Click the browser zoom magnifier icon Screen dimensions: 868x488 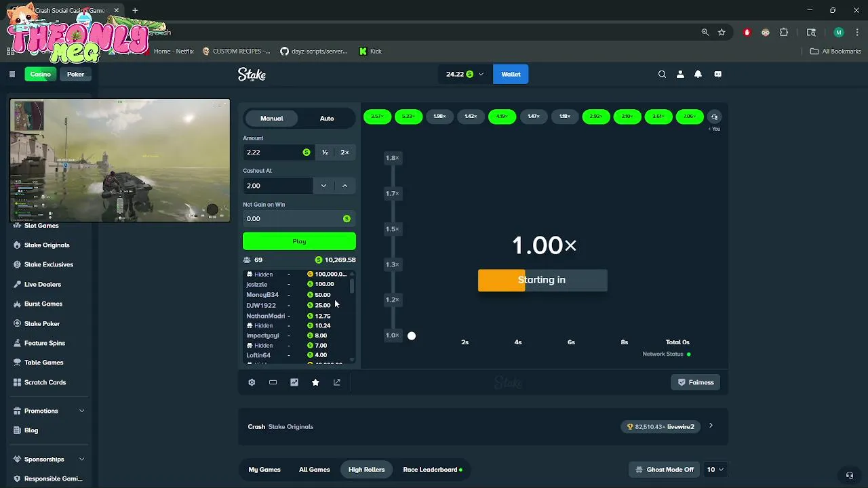click(705, 32)
